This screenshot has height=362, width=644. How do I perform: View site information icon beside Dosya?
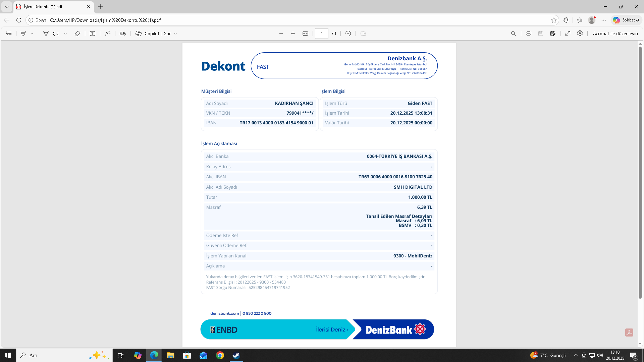point(31,20)
